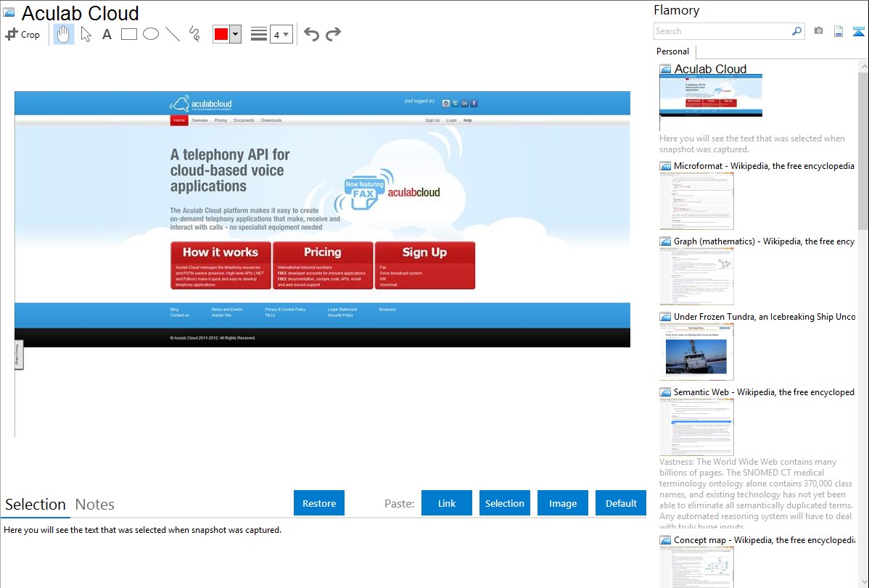Click the Concept map - Wikipedia title
Screen dimensions: 869x588
tap(764, 539)
